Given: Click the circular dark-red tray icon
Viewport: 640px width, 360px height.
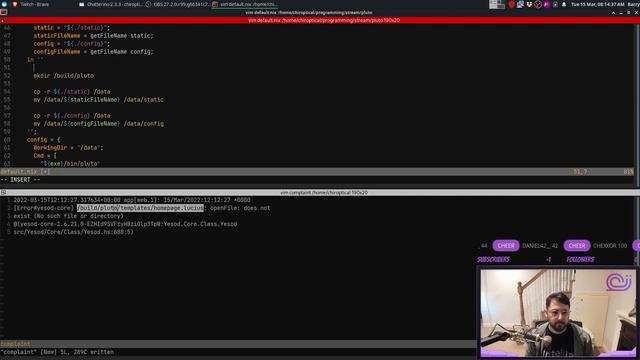Looking at the screenshot, I should [x=538, y=4].
